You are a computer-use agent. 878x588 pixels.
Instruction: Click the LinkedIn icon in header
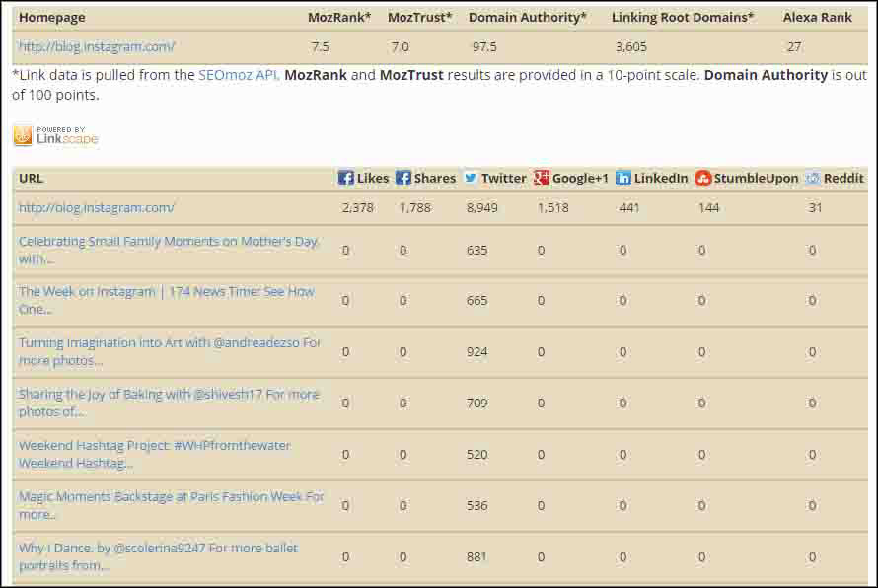(x=623, y=178)
